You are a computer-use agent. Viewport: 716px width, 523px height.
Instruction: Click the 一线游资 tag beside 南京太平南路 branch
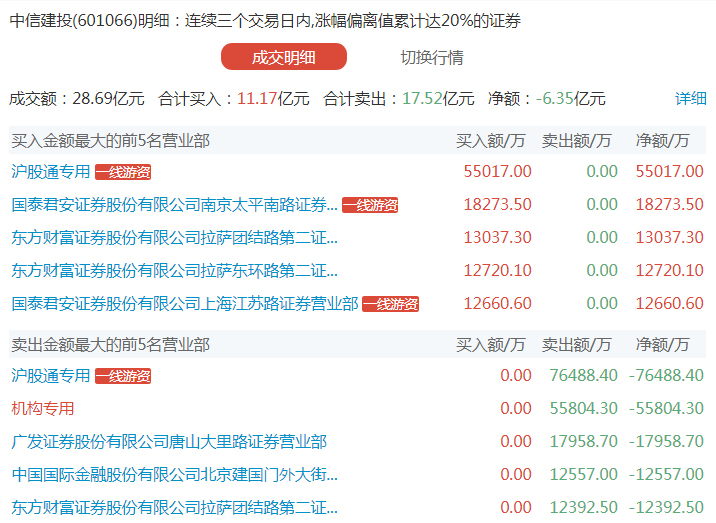pos(370,205)
